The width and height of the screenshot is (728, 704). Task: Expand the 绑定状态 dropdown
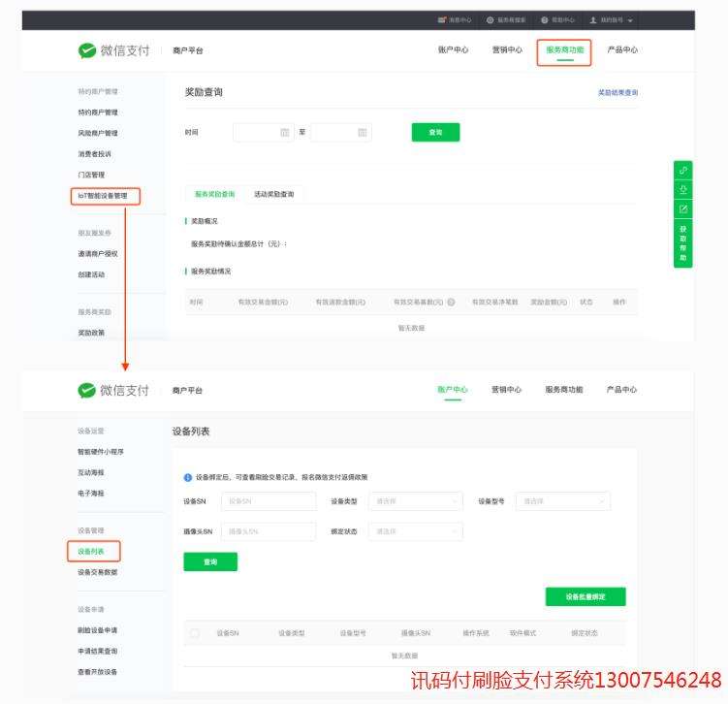click(x=416, y=531)
